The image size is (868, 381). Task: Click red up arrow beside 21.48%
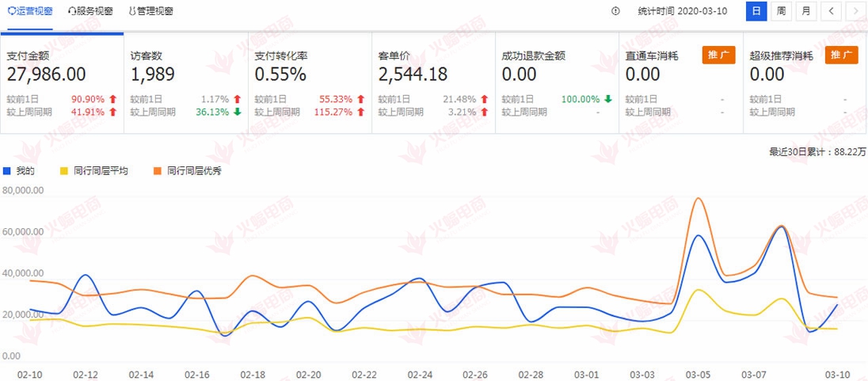coord(485,99)
